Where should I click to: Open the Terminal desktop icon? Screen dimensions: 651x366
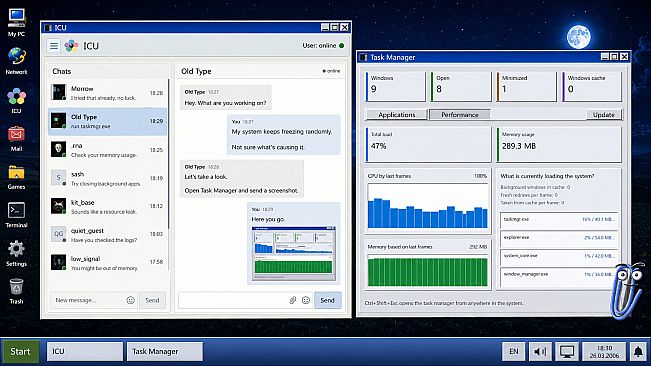point(16,215)
